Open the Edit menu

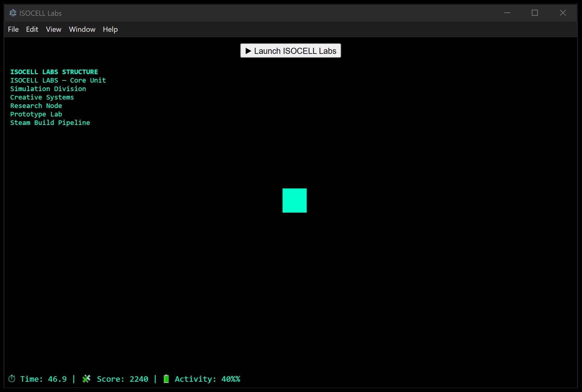coord(32,29)
